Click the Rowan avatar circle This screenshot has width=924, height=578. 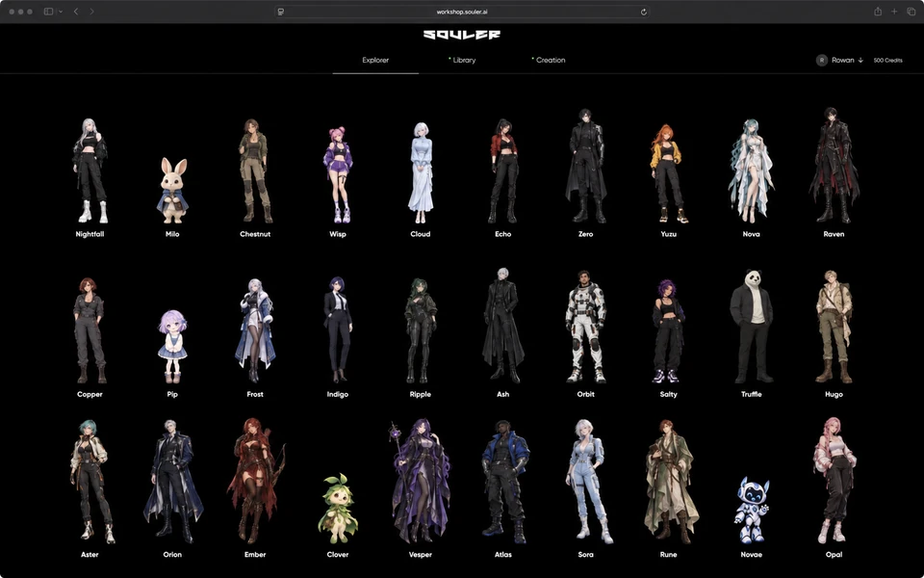[821, 60]
